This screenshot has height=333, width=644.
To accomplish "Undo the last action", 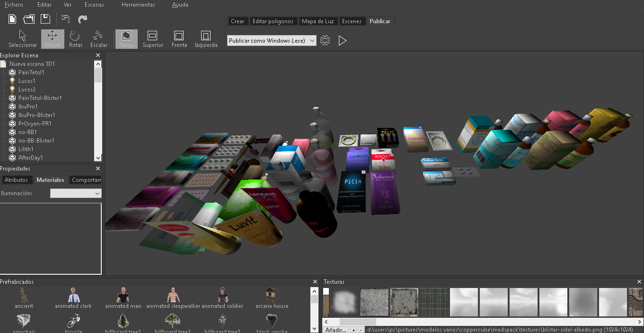I will tap(66, 19).
